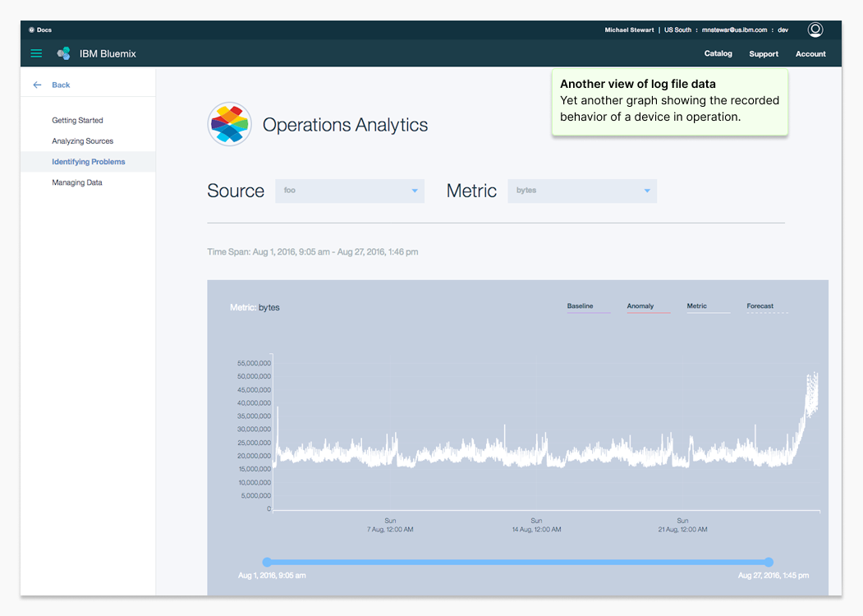Open the Managing Data section

coord(77,182)
